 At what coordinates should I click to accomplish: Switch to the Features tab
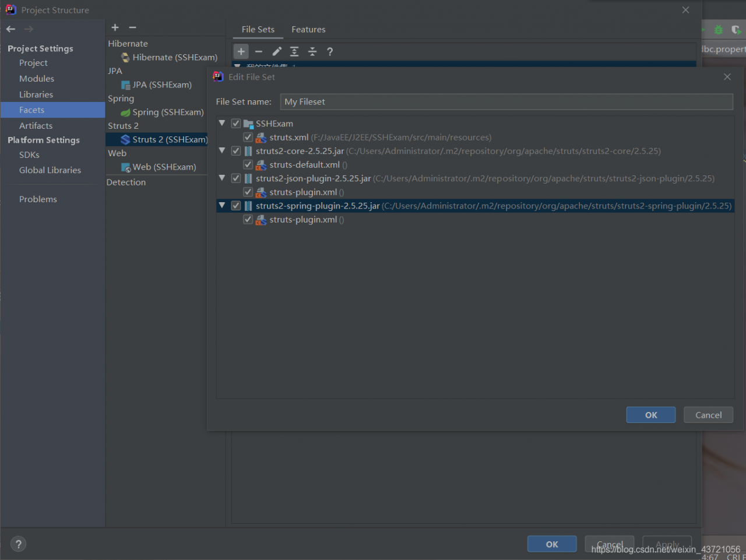click(x=308, y=30)
